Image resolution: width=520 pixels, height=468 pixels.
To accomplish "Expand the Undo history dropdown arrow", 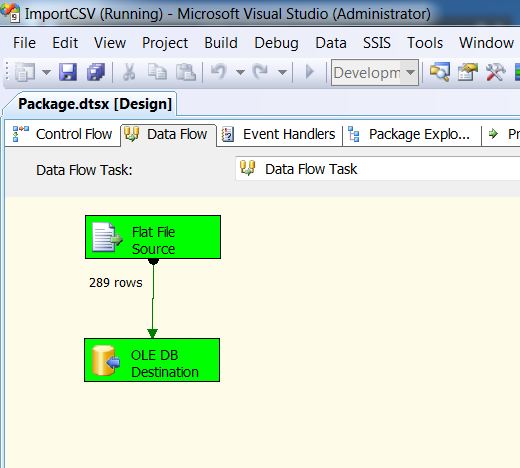I will (x=240, y=72).
